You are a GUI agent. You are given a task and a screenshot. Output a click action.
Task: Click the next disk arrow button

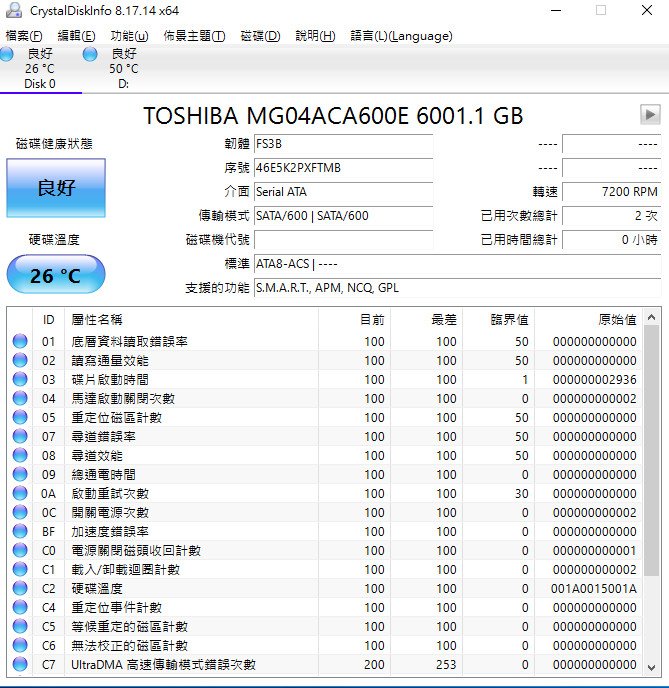pyautogui.click(x=650, y=115)
